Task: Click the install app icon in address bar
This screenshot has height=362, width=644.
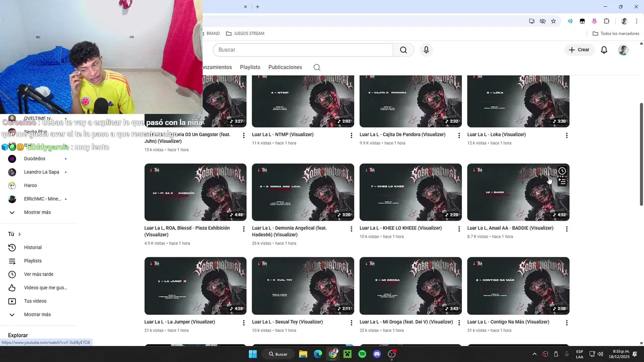Action: (532, 21)
